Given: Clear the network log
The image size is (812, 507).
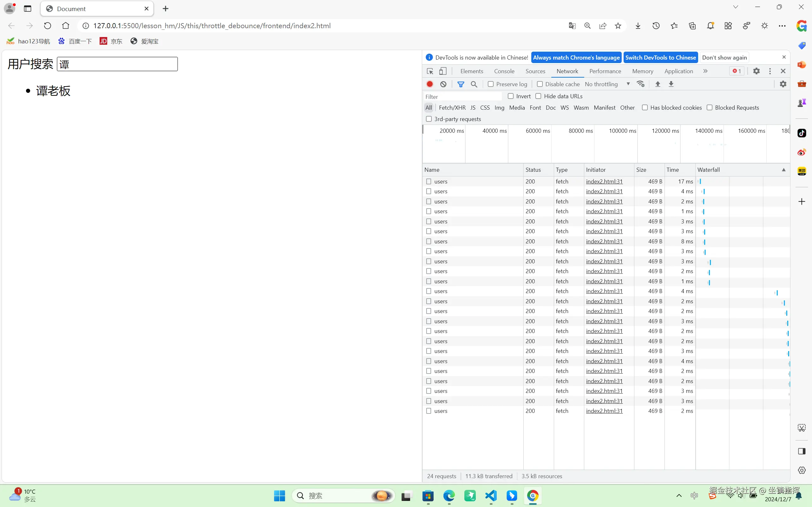Looking at the screenshot, I should (443, 84).
